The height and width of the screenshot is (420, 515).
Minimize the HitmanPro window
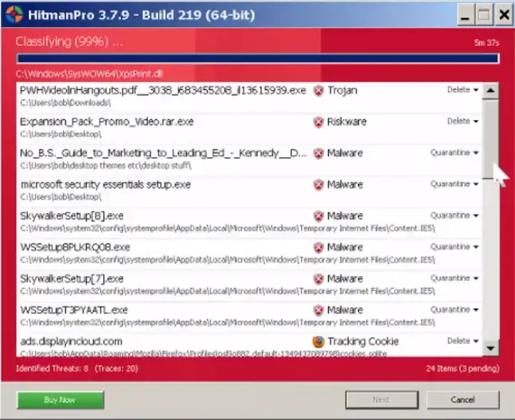click(465, 15)
